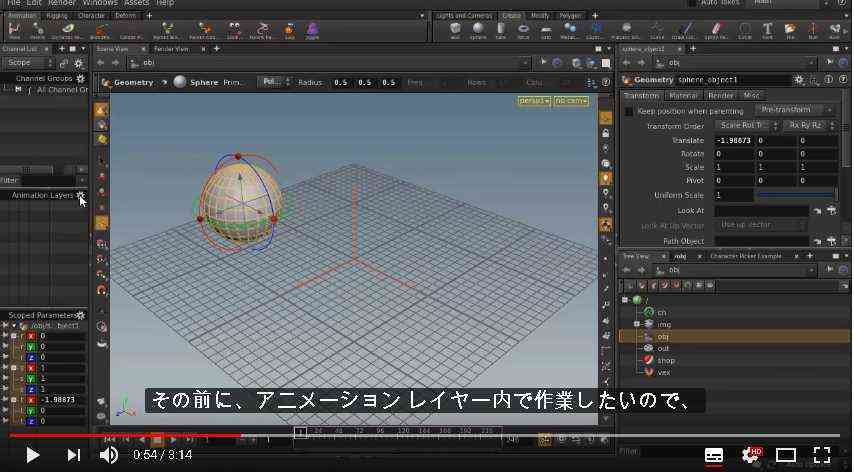Click the Look At node chooser icon
Image resolution: width=854 pixels, height=472 pixels.
pos(831,211)
